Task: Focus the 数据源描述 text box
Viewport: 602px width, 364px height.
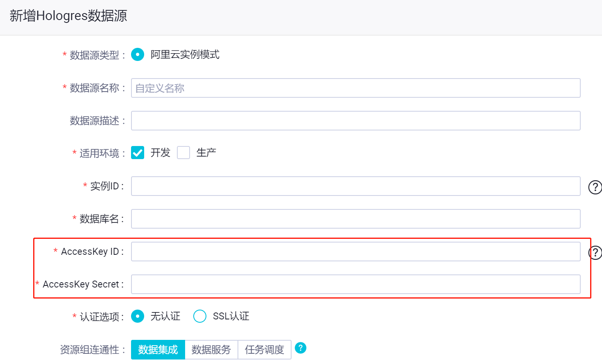Action: [355, 121]
